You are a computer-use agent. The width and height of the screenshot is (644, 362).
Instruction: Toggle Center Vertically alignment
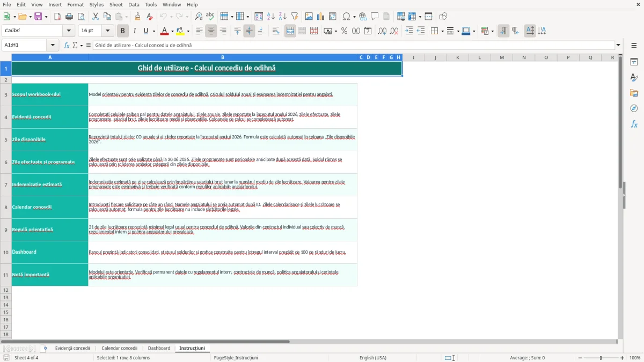coord(249,31)
